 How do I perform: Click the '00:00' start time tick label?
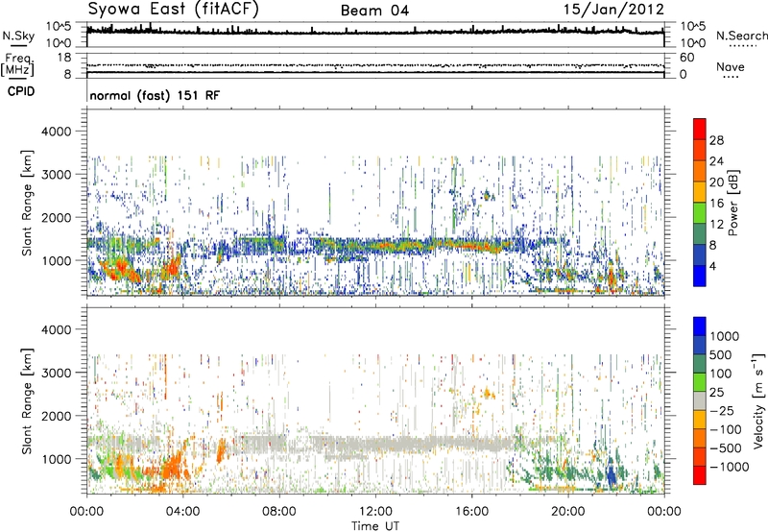click(x=86, y=512)
